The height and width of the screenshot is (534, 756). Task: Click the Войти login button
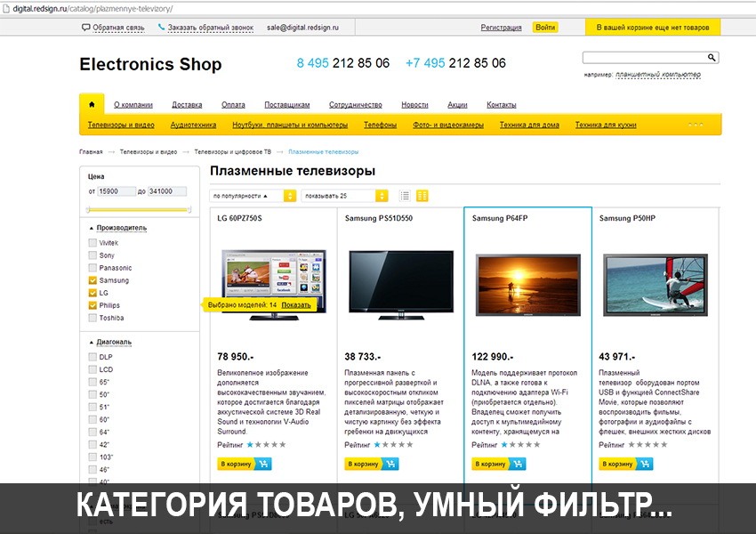tap(545, 28)
